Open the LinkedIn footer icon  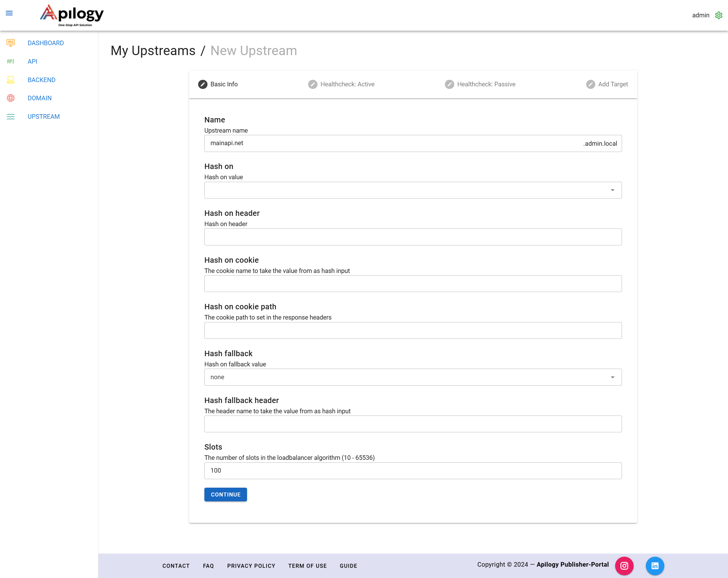(x=655, y=566)
